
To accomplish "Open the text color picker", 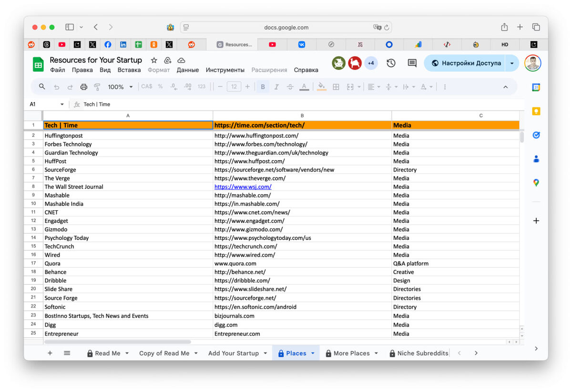I will (304, 87).
